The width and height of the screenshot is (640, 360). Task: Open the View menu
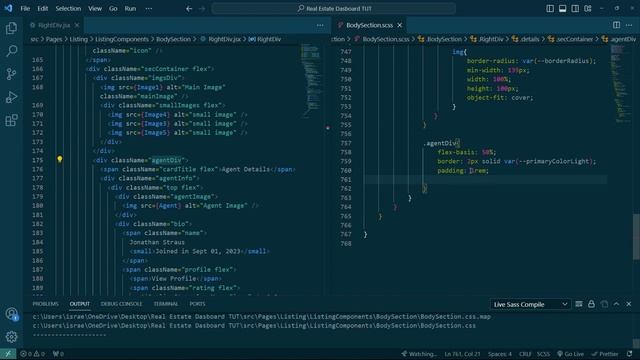coord(95,8)
